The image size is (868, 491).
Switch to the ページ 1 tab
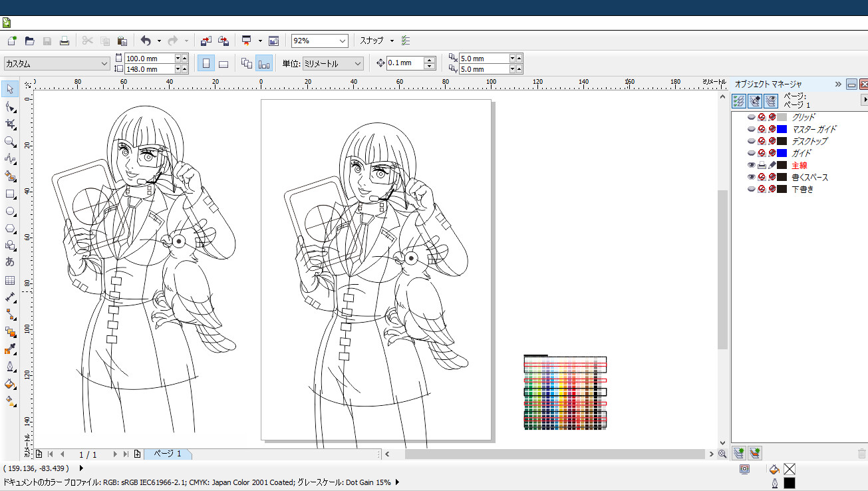(x=168, y=454)
